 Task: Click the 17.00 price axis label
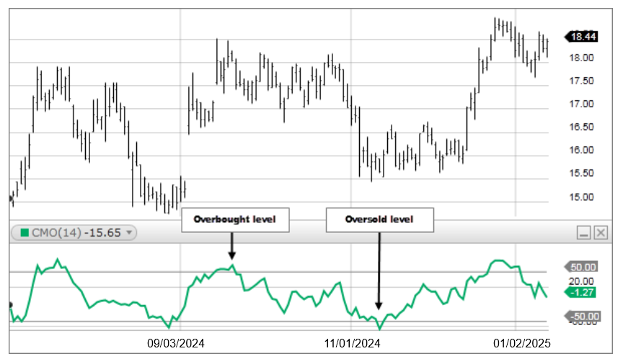(x=581, y=104)
